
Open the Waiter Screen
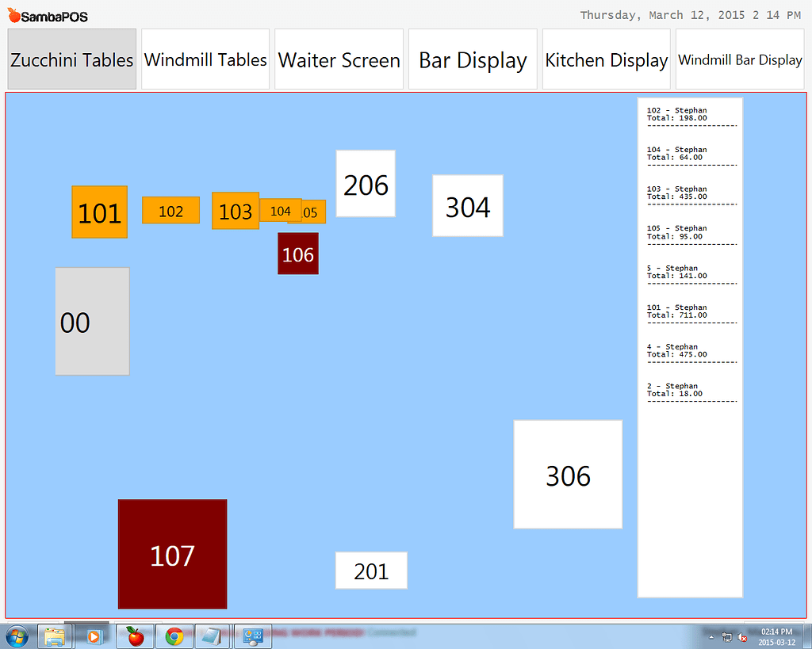(339, 59)
